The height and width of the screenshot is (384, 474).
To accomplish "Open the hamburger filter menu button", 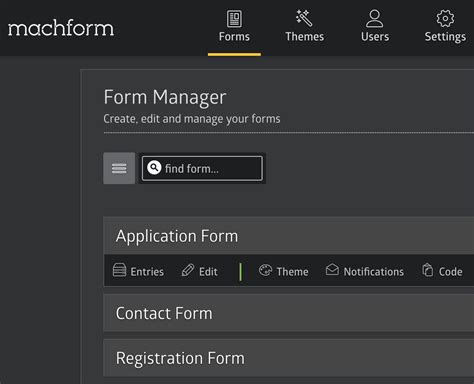I will 119,168.
